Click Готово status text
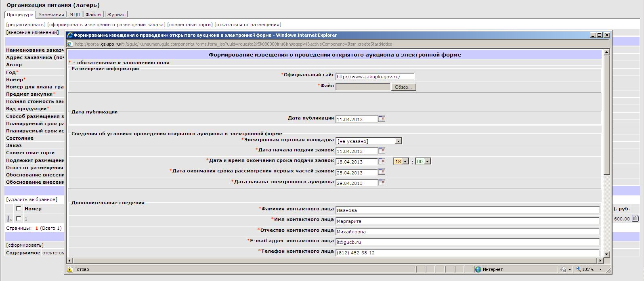This screenshot has width=644, height=281. (82, 269)
